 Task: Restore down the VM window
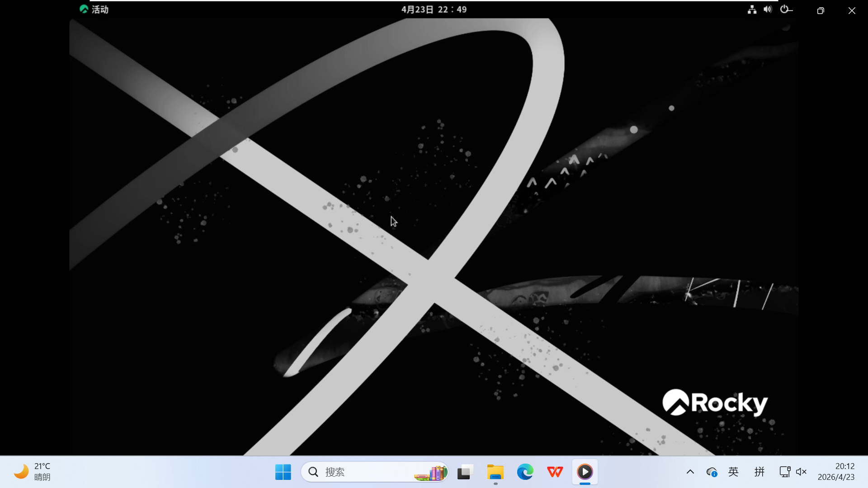(x=821, y=10)
